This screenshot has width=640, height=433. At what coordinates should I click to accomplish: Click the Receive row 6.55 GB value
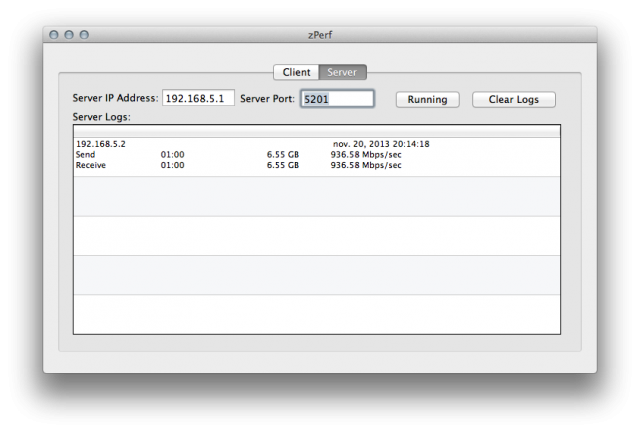click(x=283, y=165)
